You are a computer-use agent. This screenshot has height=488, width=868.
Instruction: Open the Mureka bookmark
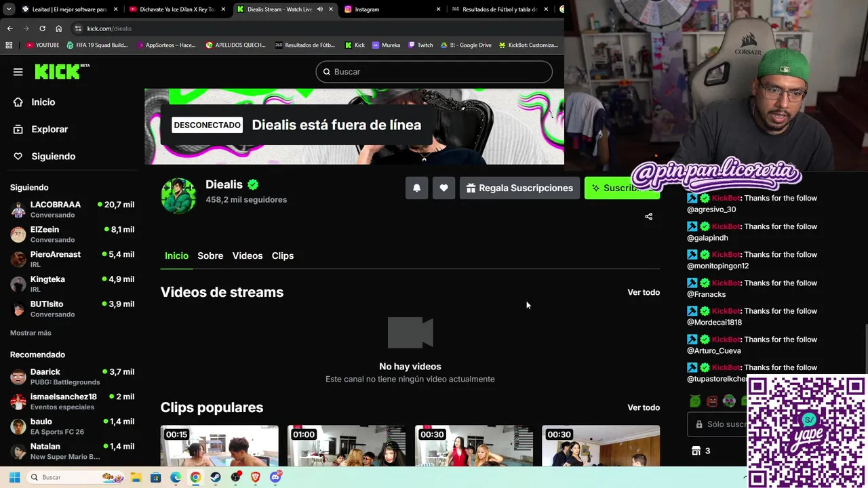pos(387,45)
